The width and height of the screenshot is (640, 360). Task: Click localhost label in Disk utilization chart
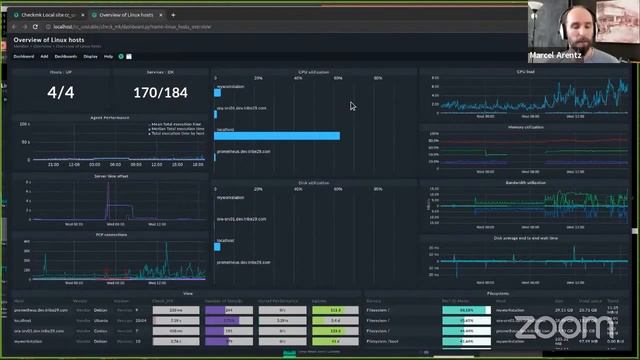pyautogui.click(x=225, y=241)
